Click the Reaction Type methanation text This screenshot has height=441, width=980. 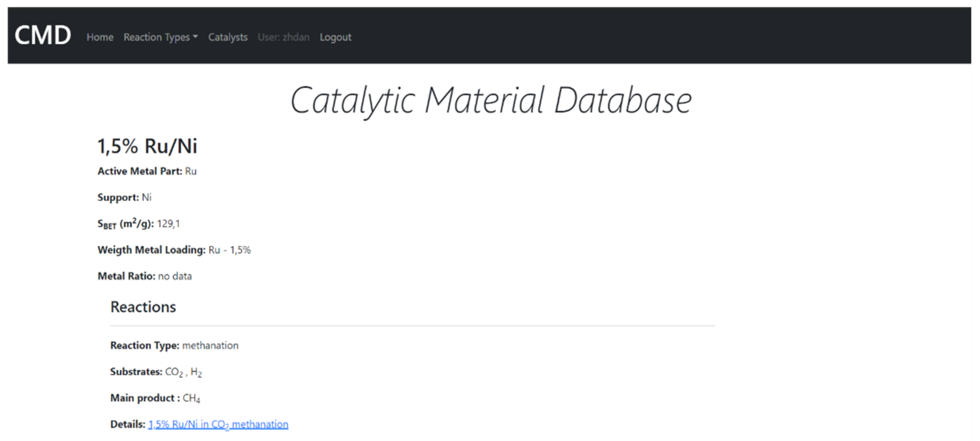coord(210,345)
